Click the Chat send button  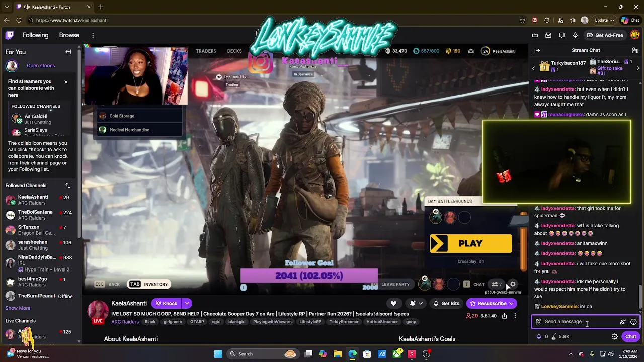631,337
